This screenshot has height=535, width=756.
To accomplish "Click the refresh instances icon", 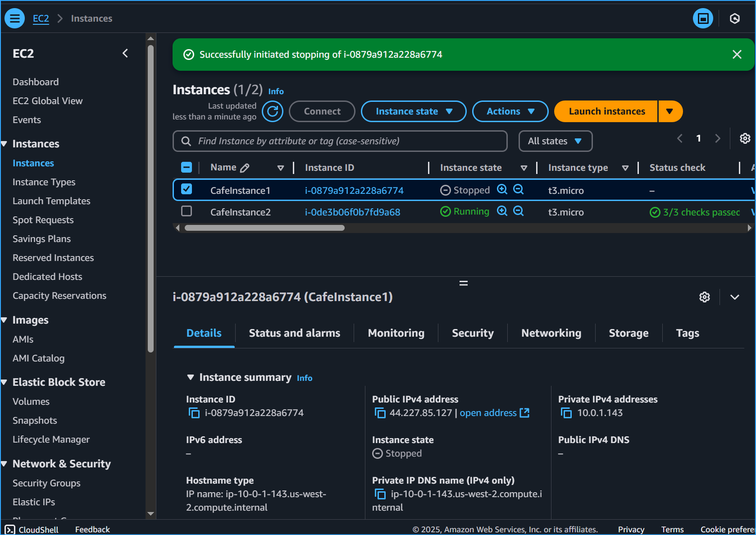I will pos(273,111).
